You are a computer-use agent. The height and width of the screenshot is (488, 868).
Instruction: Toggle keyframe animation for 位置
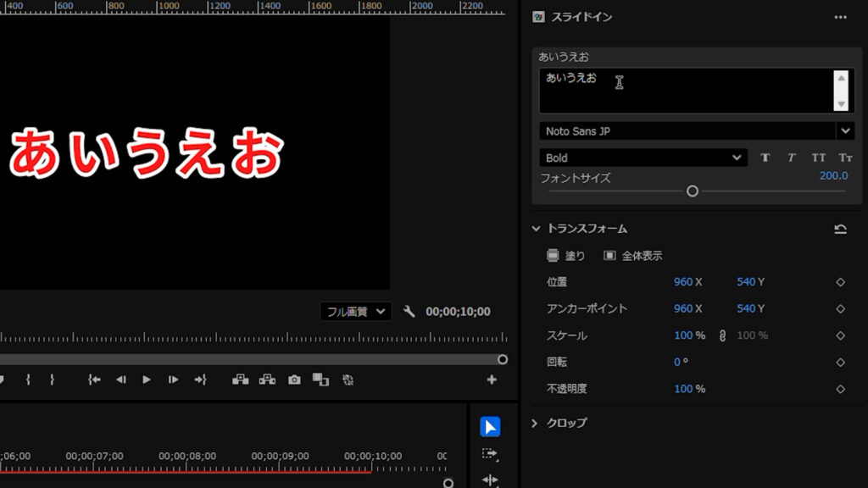pyautogui.click(x=840, y=282)
